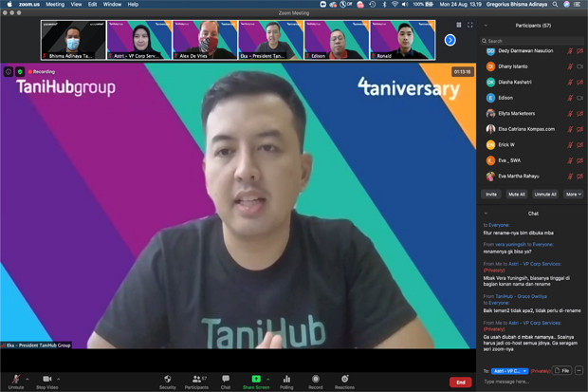The height and width of the screenshot is (392, 588).
Task: Select Ronald video thumbnail
Action: (403, 40)
